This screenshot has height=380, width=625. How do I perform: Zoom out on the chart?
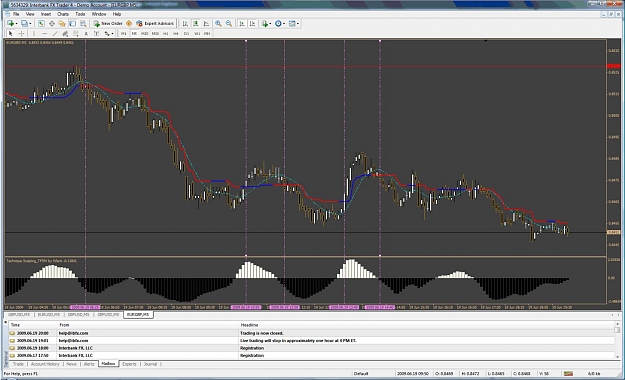coord(229,24)
